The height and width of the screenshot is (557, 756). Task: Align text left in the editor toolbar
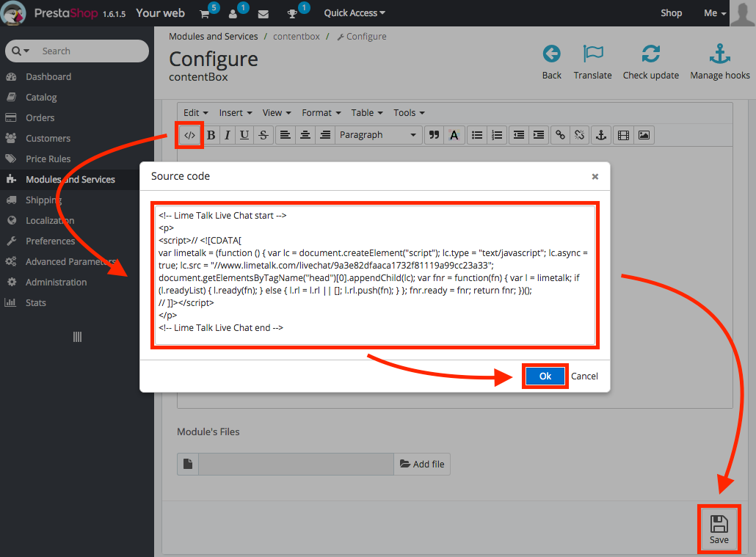285,135
